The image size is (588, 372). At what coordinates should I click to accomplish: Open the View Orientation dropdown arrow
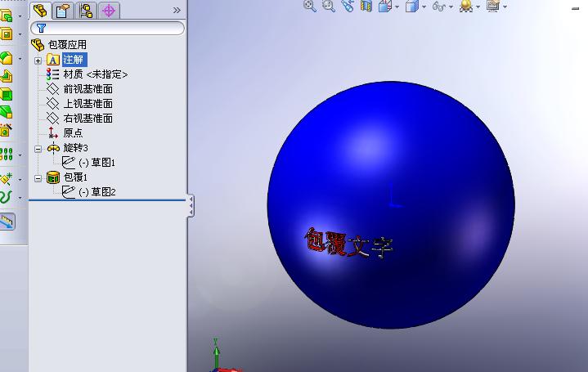(x=397, y=7)
